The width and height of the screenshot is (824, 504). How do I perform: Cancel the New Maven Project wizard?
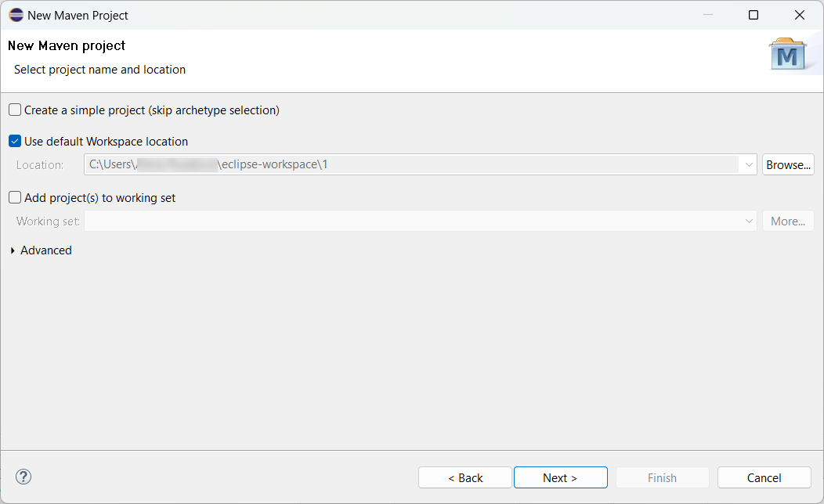tap(764, 477)
